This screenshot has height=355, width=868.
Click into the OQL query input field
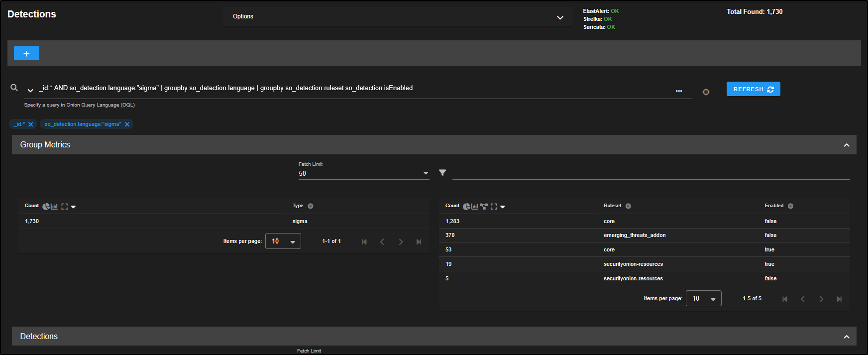[x=348, y=88]
